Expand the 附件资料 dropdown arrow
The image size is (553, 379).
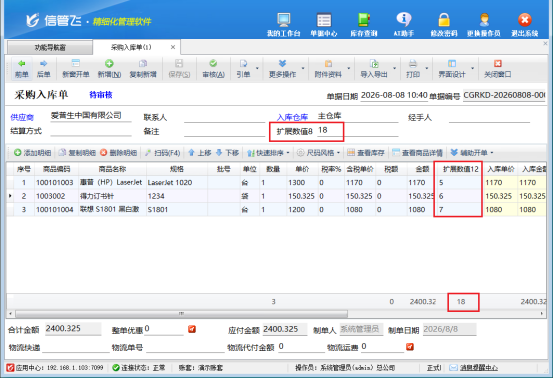(x=348, y=68)
